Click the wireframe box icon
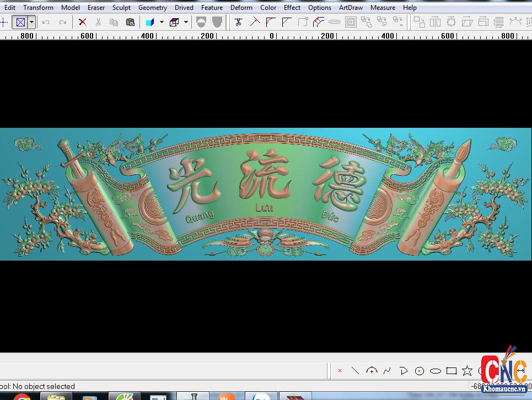The width and height of the screenshot is (532, 400). pyautogui.click(x=174, y=23)
